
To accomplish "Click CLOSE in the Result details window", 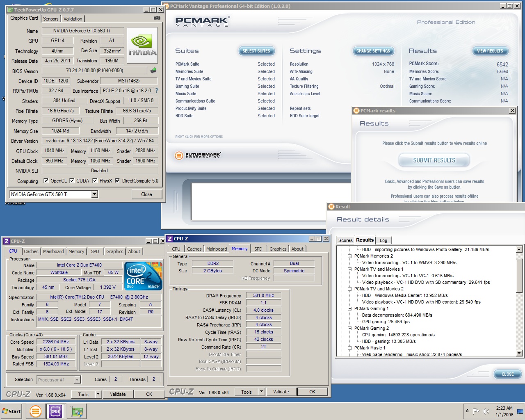I will [508, 374].
